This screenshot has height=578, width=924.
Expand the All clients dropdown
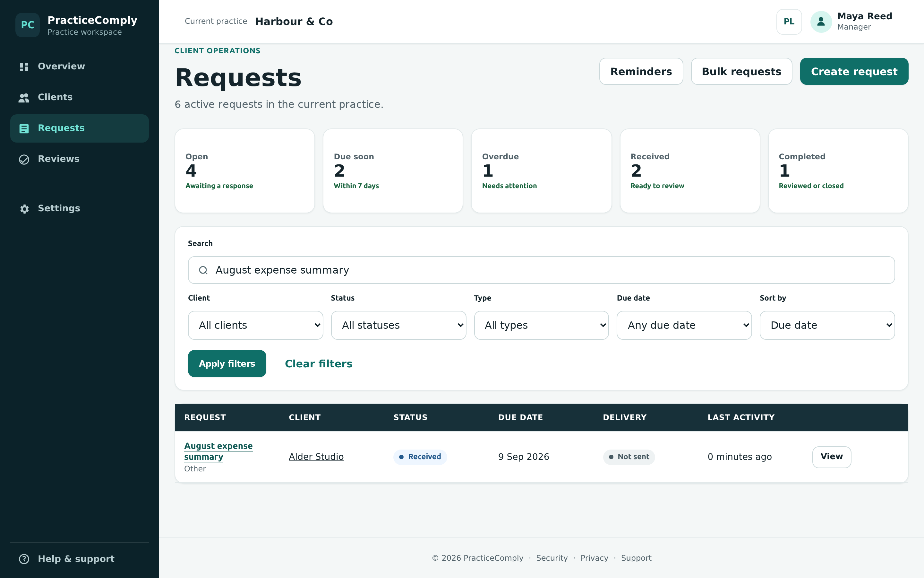coord(255,325)
